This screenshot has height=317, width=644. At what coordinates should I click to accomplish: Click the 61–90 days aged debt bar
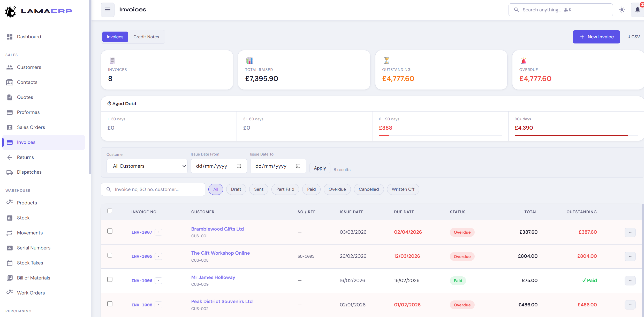440,135
